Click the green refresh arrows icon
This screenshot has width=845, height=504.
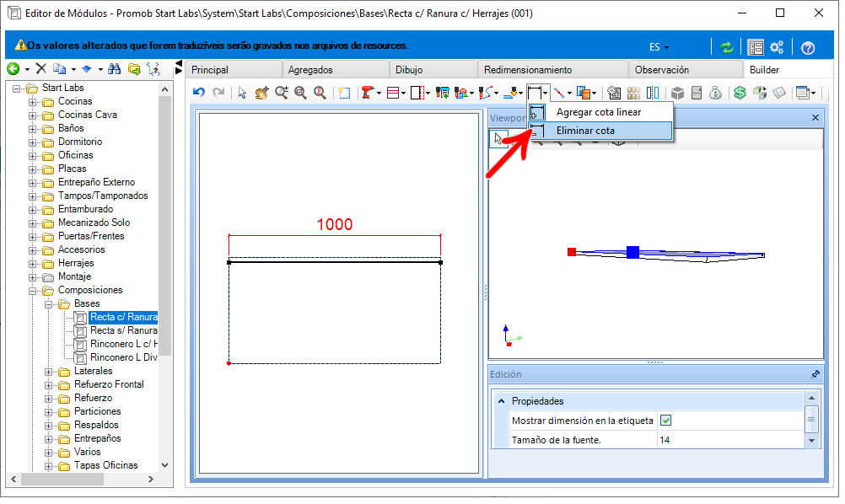[726, 47]
